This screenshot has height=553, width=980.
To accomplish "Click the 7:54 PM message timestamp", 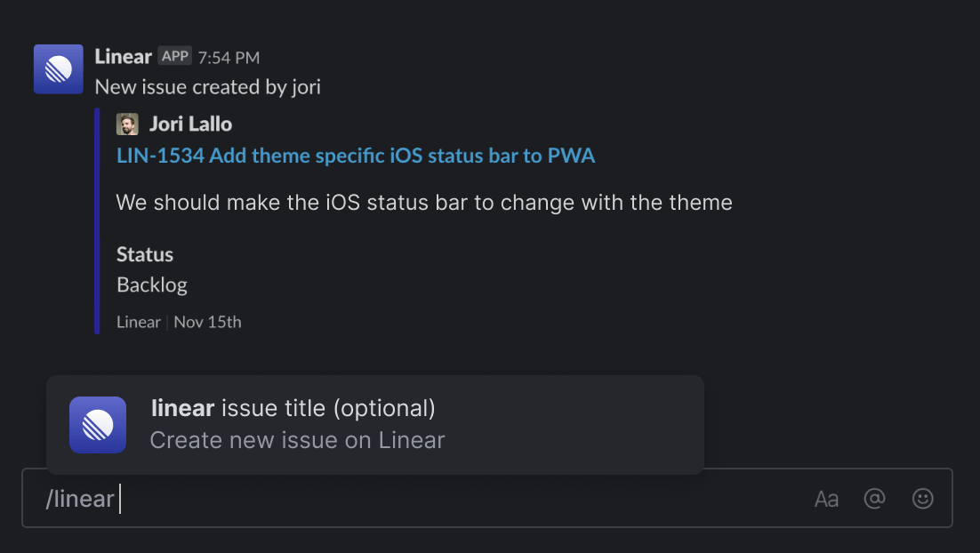I will click(229, 58).
